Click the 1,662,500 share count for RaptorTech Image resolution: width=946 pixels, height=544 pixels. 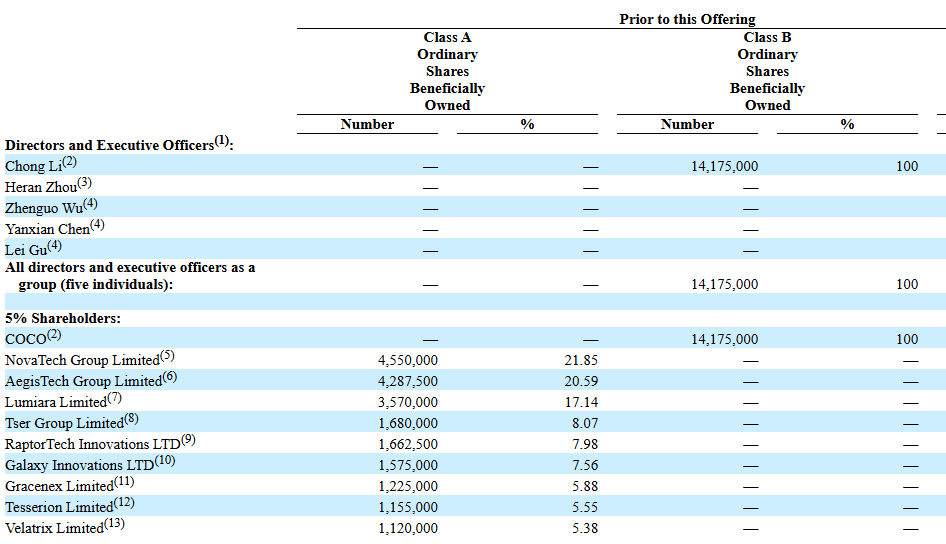pos(408,444)
